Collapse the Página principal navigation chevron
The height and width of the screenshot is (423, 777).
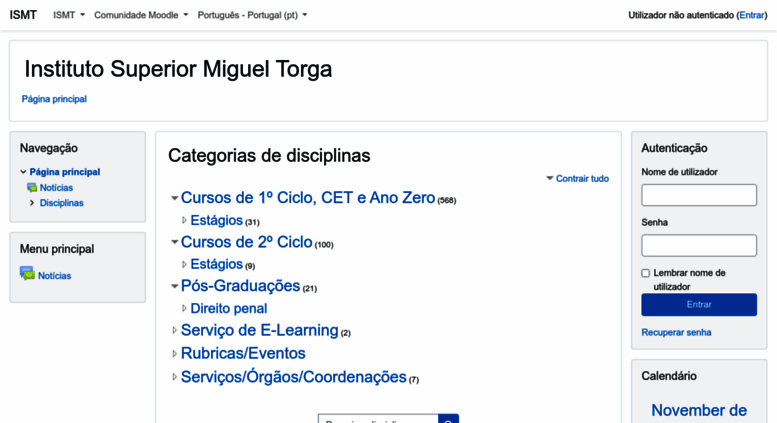pos(23,172)
